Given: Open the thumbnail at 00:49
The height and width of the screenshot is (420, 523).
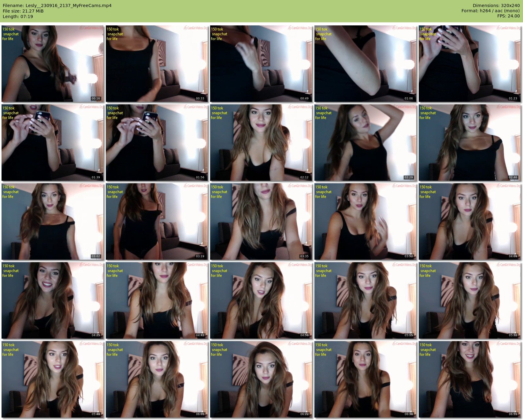Looking at the screenshot, I should pyautogui.click(x=261, y=63).
